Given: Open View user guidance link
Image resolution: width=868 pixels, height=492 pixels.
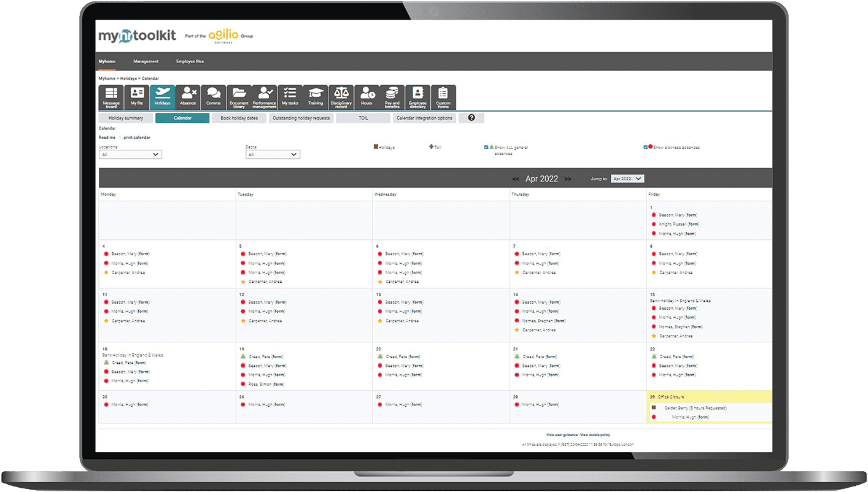Looking at the screenshot, I should point(563,434).
